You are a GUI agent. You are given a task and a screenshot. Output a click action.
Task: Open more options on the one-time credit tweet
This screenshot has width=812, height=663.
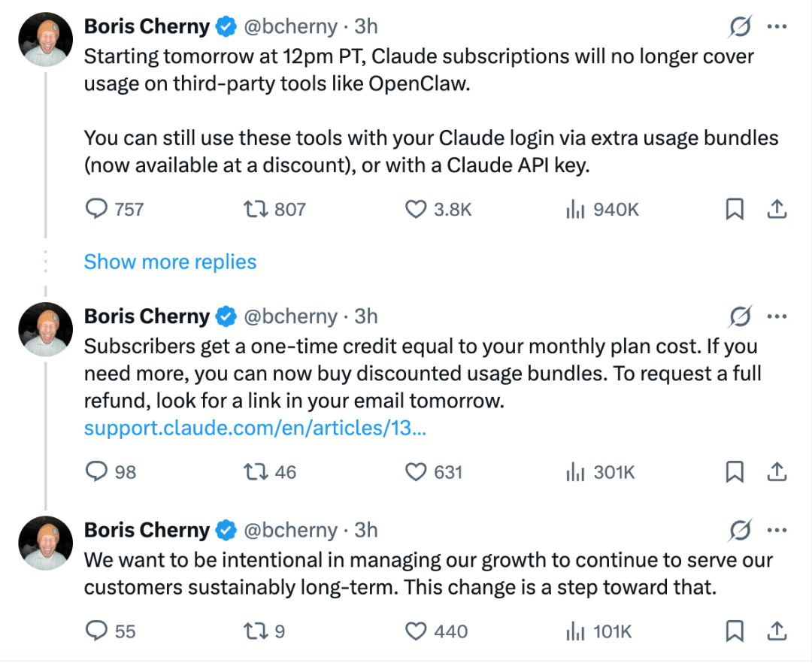(x=777, y=316)
